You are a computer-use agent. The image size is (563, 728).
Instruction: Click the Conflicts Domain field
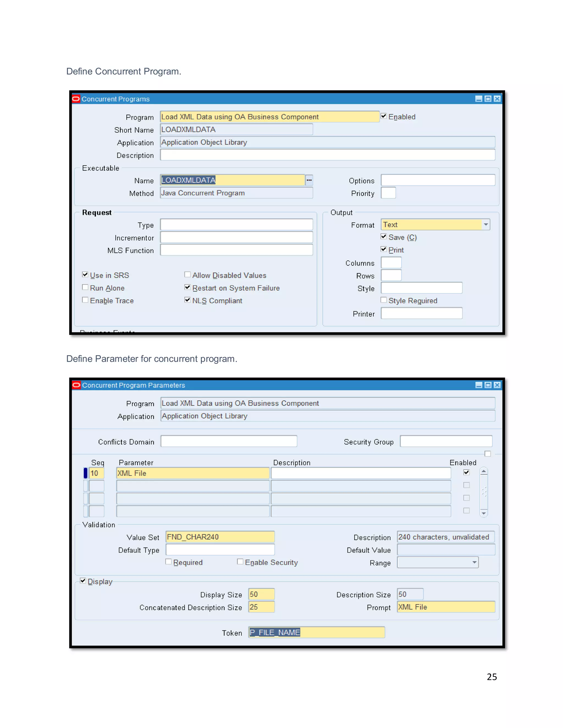coord(229,441)
